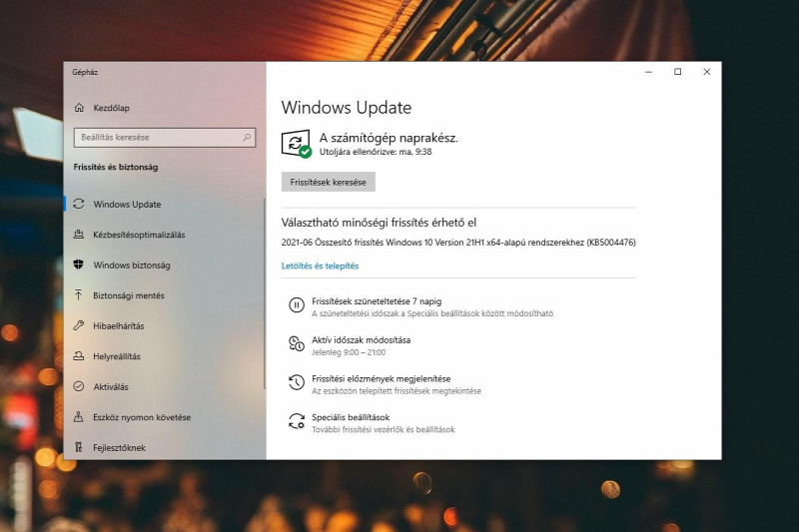Click the KB5004476 update description text

458,243
